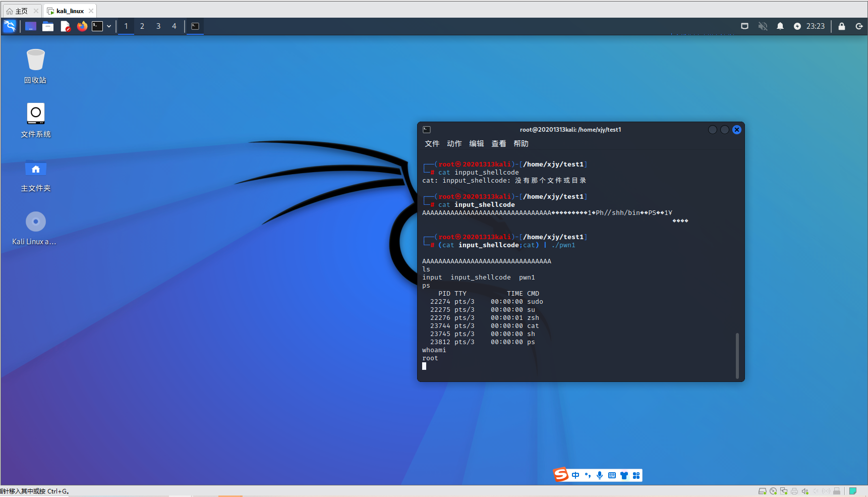Click 'pwn1' in the ls output

(527, 278)
